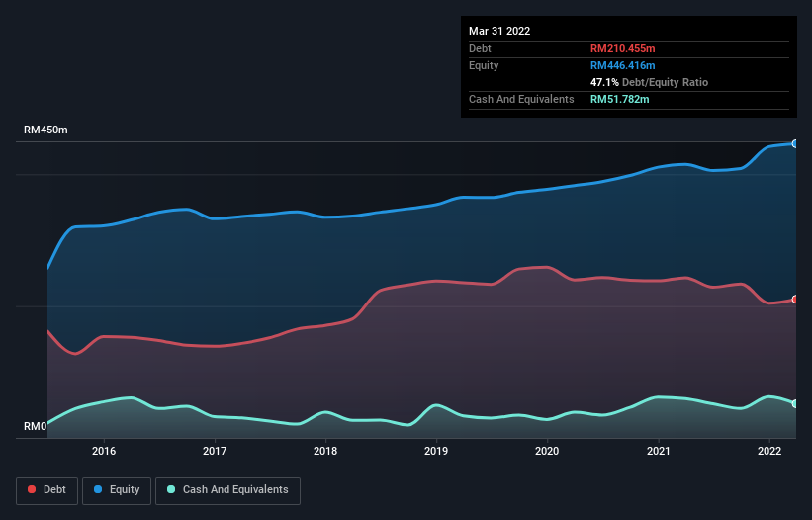Click the RM210.455m debt value

622,48
